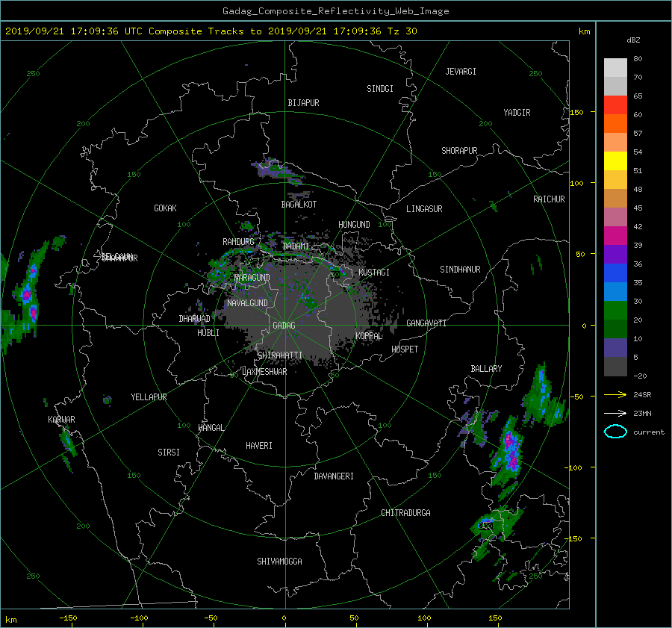The height and width of the screenshot is (628, 672).
Task: Select the GOKAK label
Action: (x=166, y=208)
